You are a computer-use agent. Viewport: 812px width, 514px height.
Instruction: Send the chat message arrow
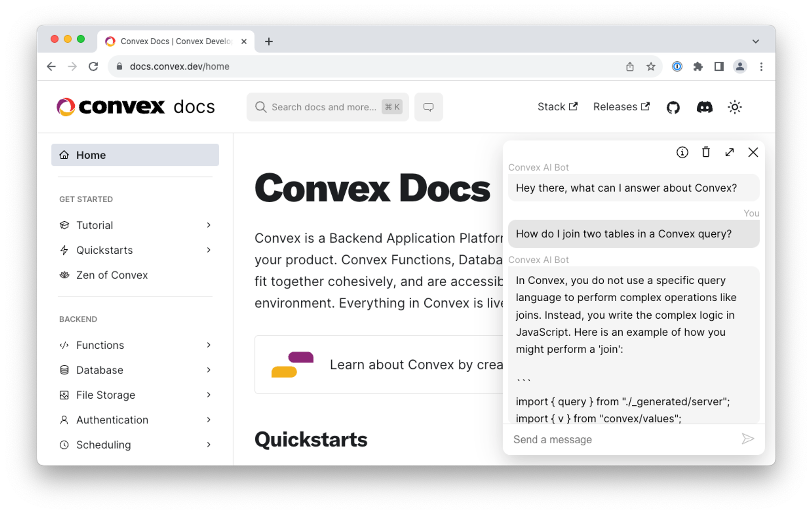coord(747,439)
